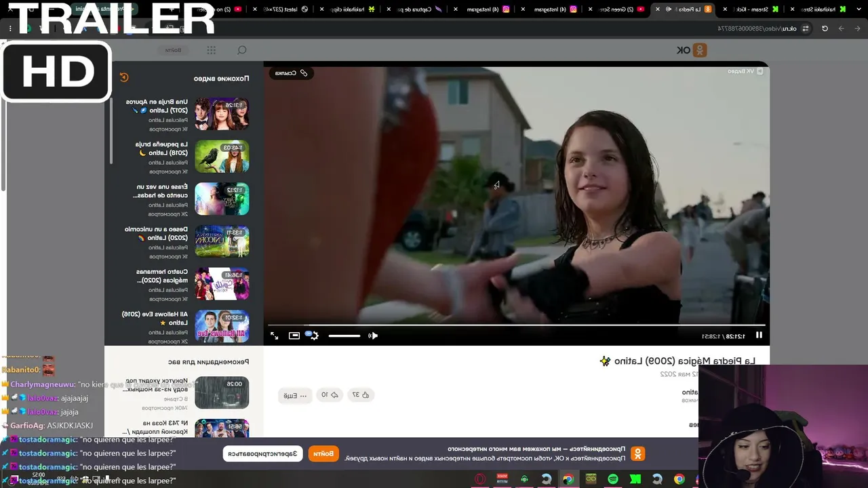Open Spotify from the taskbar
868x488 pixels.
pyautogui.click(x=613, y=479)
